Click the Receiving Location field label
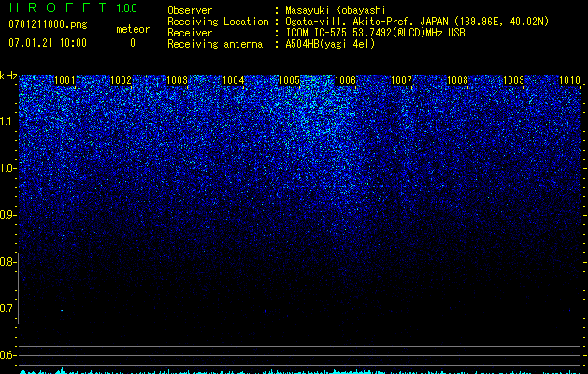The image size is (588, 374). 218,22
